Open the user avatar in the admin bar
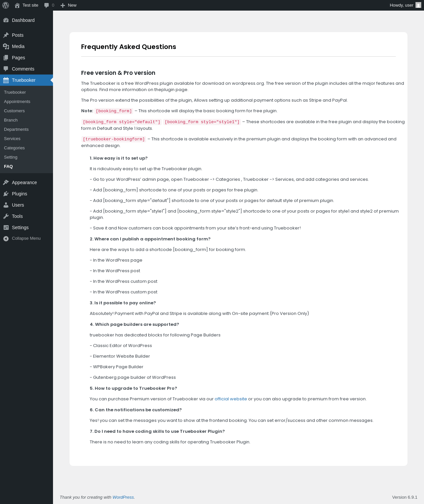 tap(418, 5)
